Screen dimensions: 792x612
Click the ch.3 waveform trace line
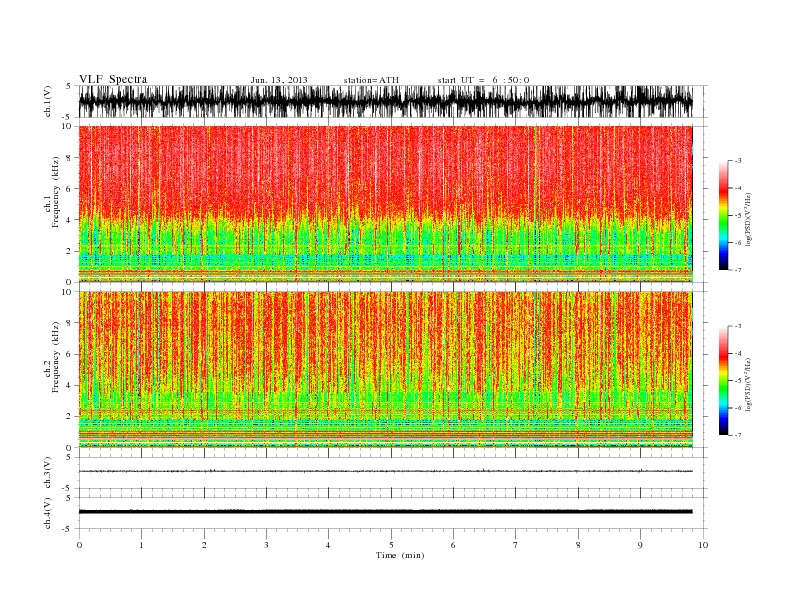point(385,471)
